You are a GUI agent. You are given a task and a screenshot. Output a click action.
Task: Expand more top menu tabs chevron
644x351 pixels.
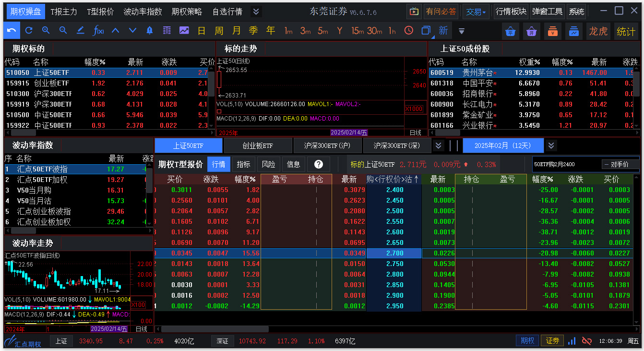pyautogui.click(x=256, y=12)
